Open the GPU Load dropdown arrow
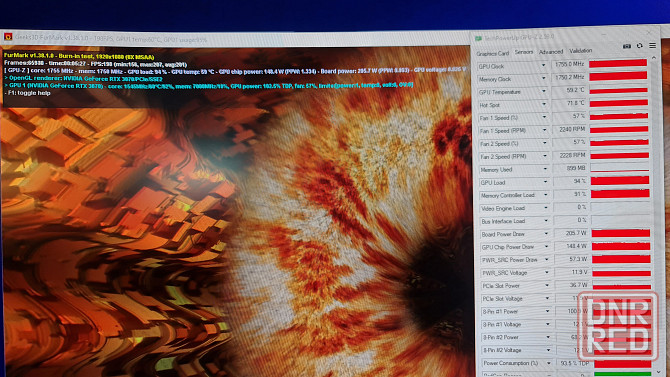 click(545, 182)
